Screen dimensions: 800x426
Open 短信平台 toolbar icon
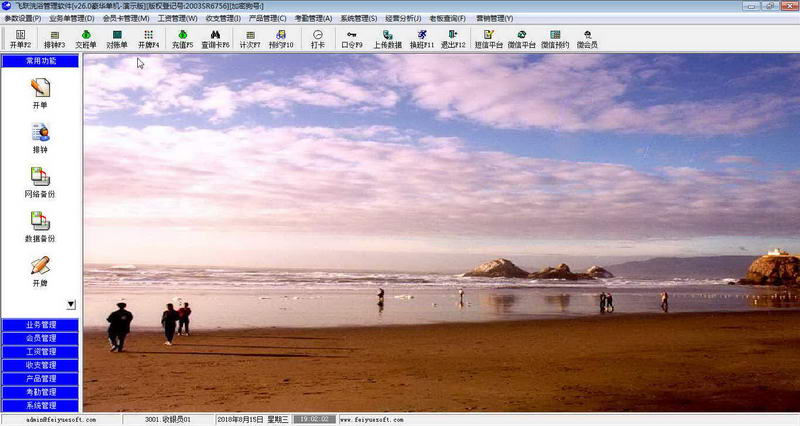(489, 39)
